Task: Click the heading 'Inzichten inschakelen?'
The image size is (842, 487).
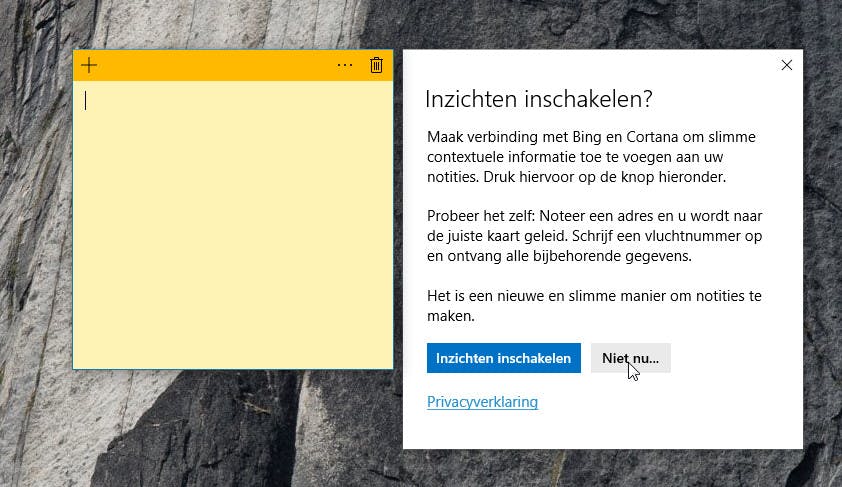Action: pos(539,99)
